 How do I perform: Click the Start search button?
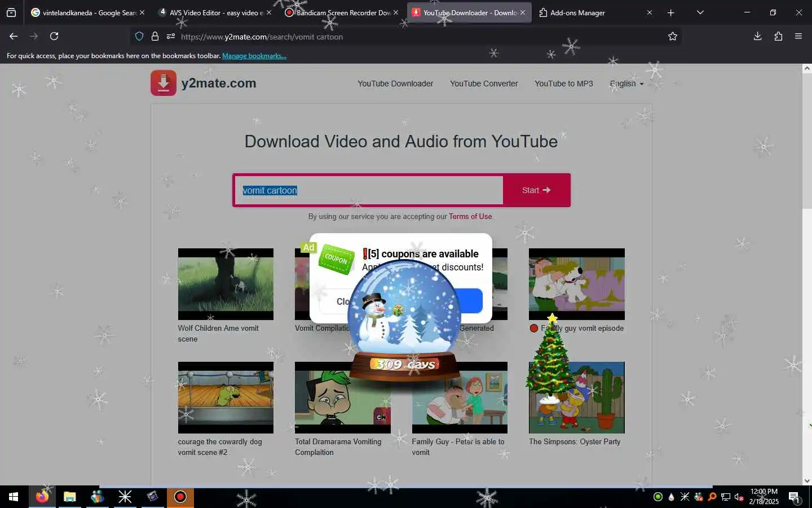pos(536,190)
